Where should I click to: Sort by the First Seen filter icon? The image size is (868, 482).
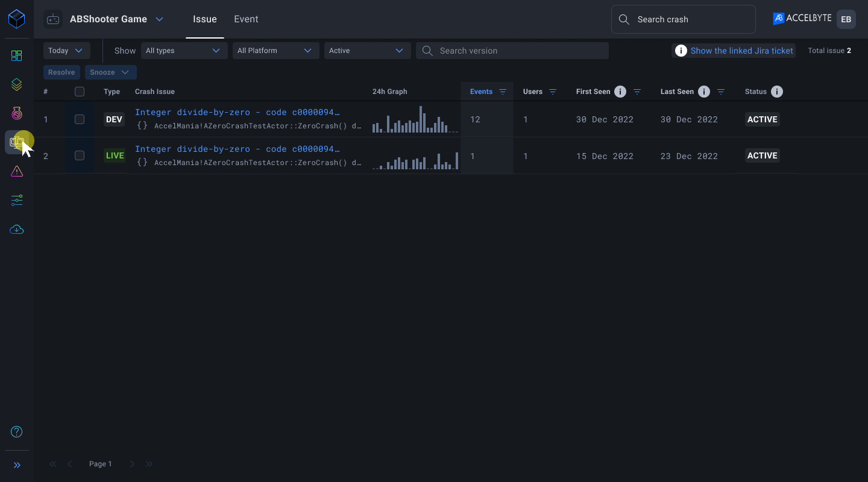coord(637,92)
